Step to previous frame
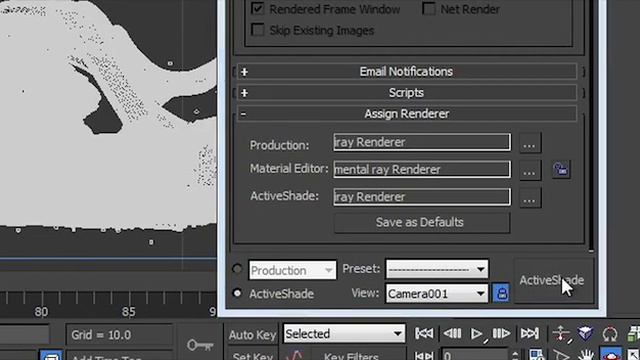The height and width of the screenshot is (360, 640). click(x=452, y=333)
